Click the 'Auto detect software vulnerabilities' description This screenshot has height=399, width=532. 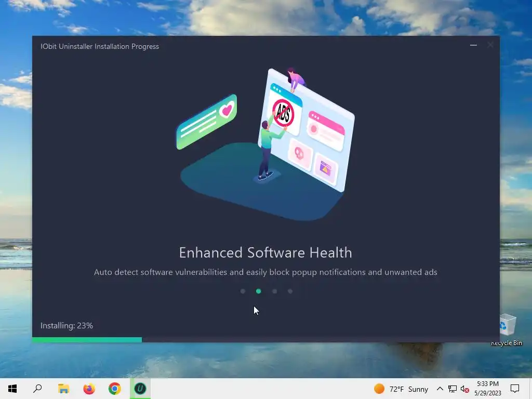coord(265,272)
